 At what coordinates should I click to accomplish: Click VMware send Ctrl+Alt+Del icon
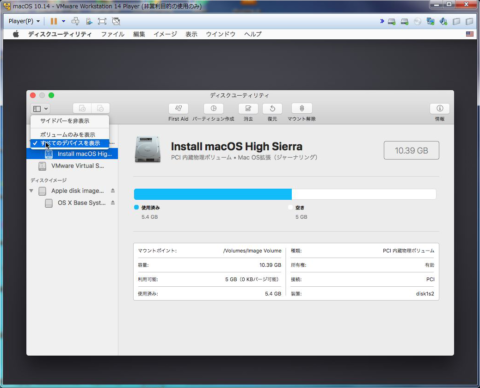tap(75, 21)
